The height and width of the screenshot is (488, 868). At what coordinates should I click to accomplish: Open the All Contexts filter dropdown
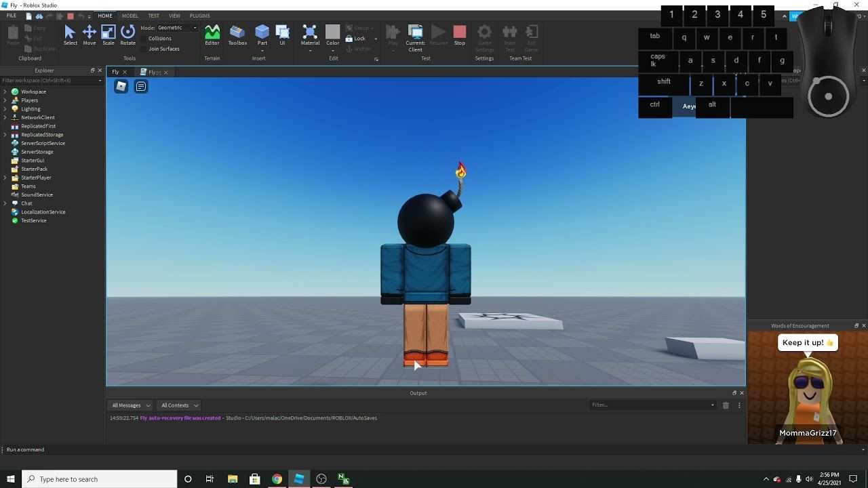click(179, 405)
